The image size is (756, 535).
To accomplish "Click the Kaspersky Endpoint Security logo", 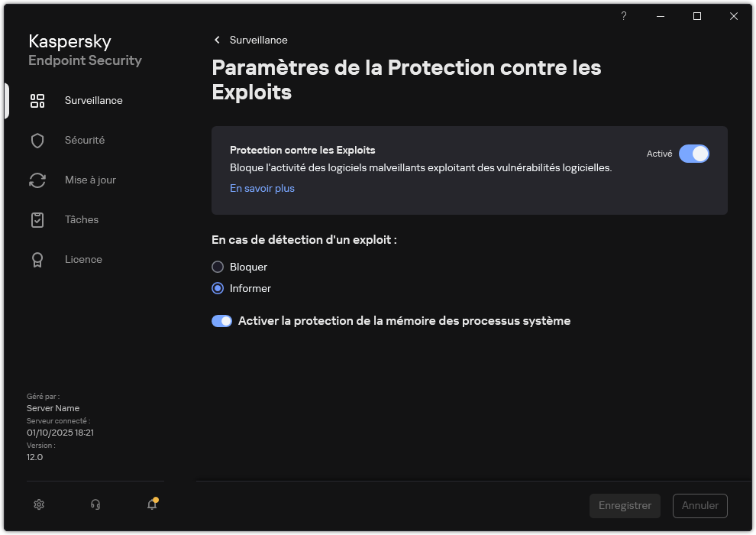I will click(x=84, y=50).
